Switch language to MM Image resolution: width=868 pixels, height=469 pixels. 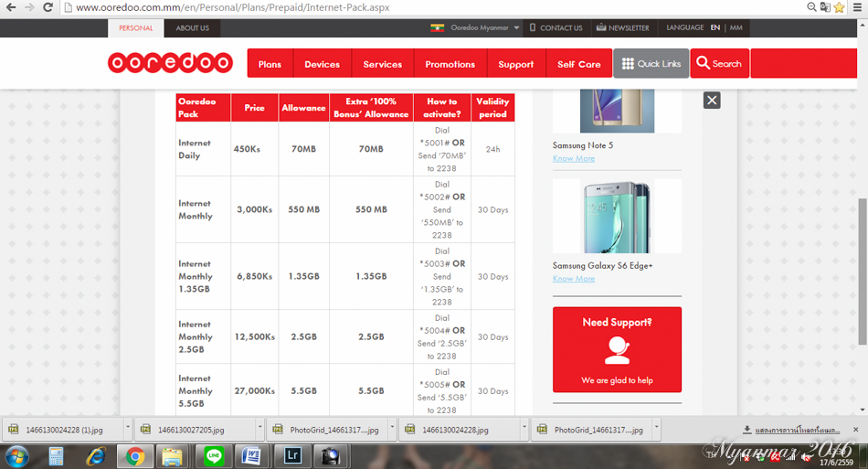(x=736, y=27)
